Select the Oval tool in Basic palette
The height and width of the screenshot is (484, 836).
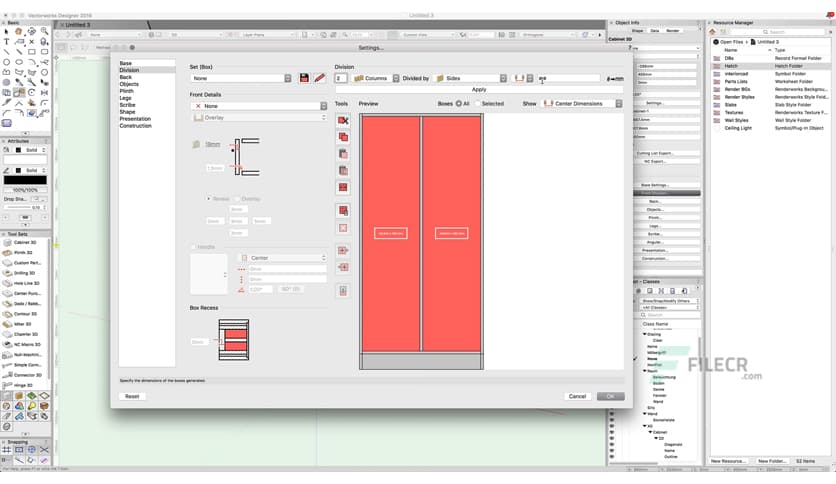(x=19, y=62)
